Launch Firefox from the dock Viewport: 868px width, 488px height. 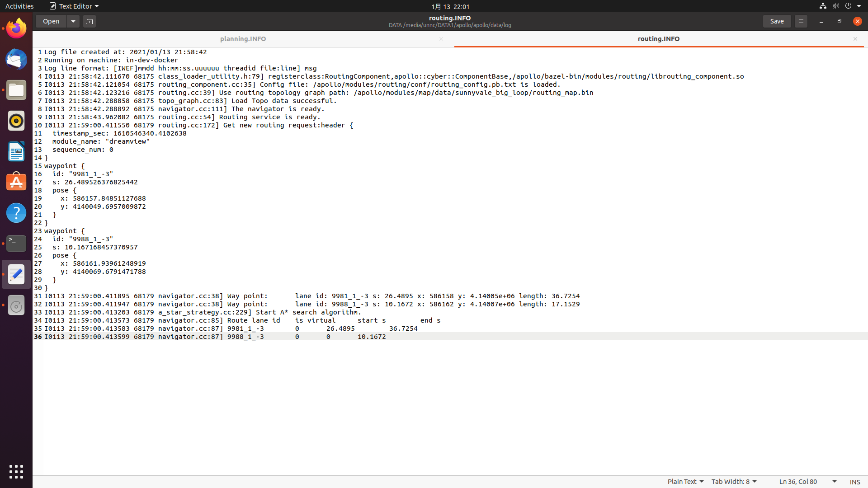16,28
